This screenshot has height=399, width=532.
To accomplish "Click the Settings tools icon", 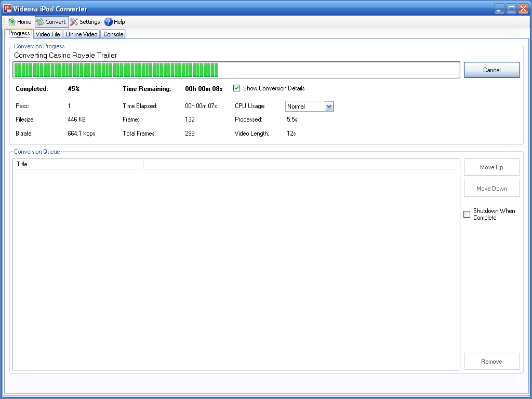I will [74, 22].
